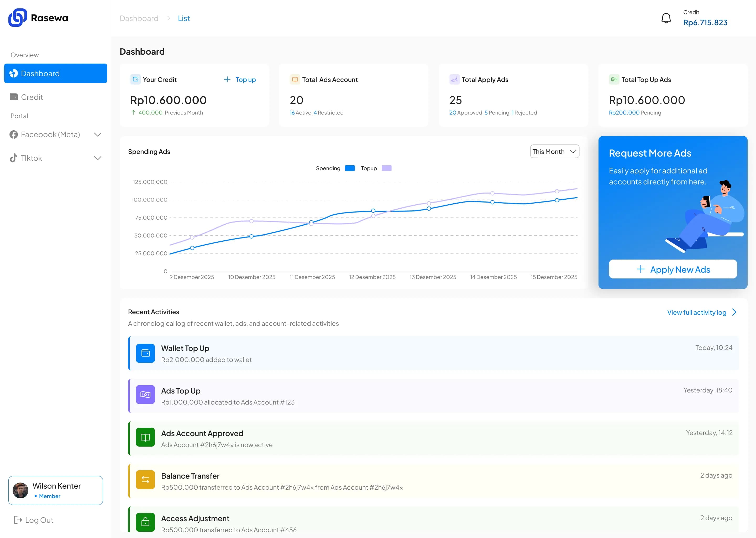Open the This Month dropdown
Image resolution: width=756 pixels, height=538 pixels.
coord(555,151)
